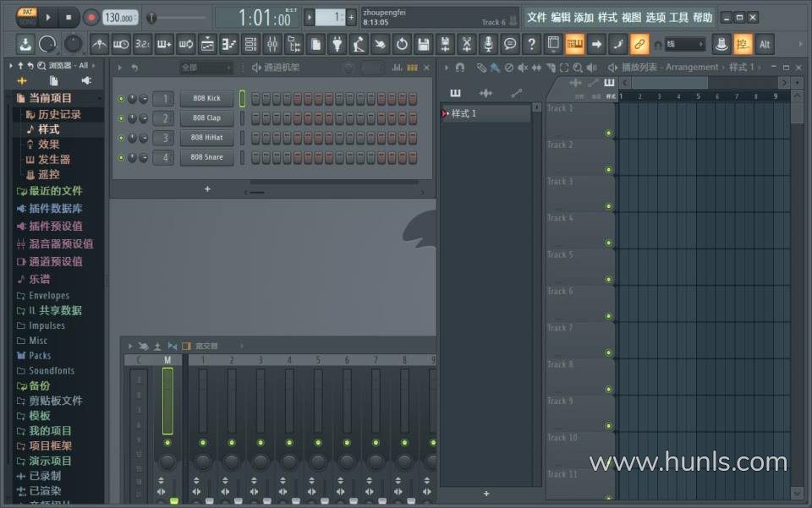
Task: Open the 文件 menu
Action: click(536, 18)
